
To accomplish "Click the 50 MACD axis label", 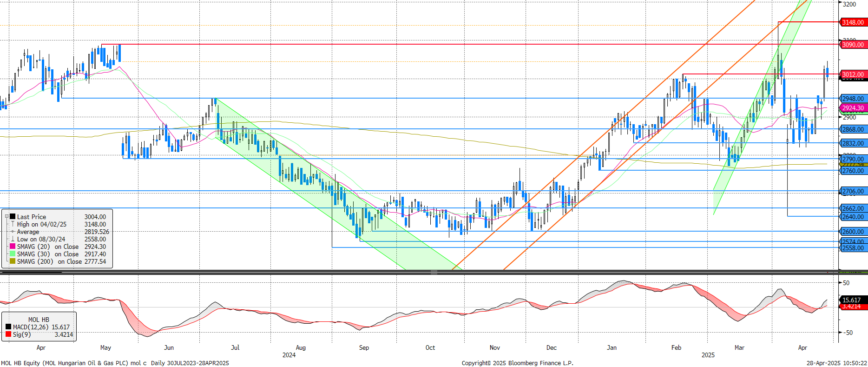I will coord(846,283).
